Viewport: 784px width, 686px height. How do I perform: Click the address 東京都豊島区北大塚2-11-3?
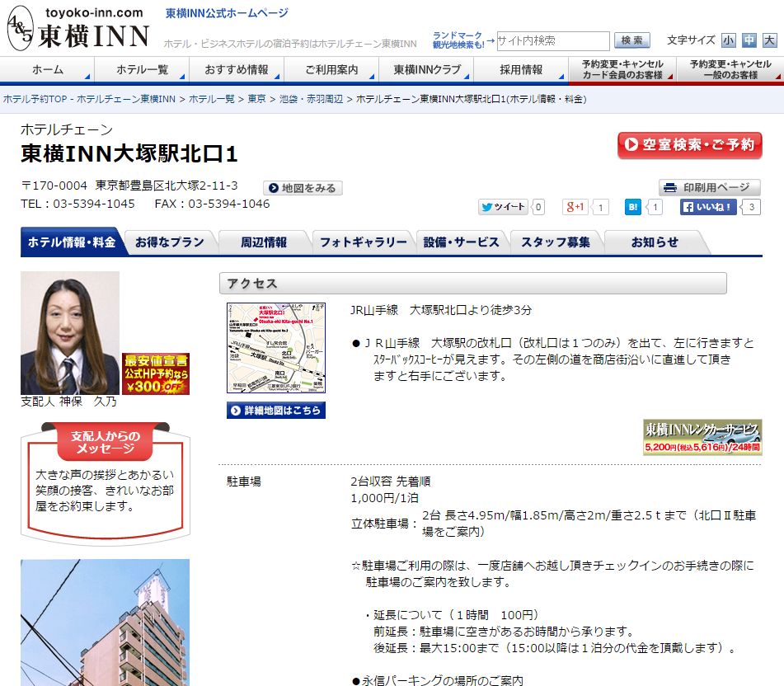pyautogui.click(x=167, y=186)
